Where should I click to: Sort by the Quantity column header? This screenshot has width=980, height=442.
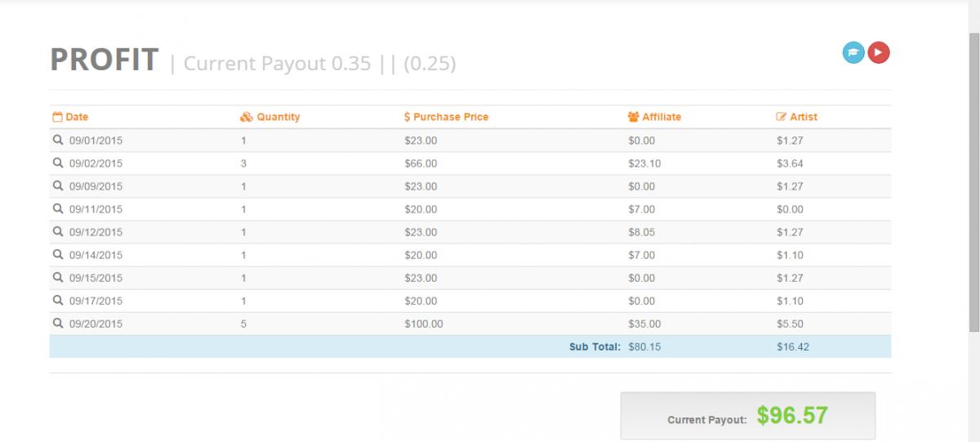(278, 117)
